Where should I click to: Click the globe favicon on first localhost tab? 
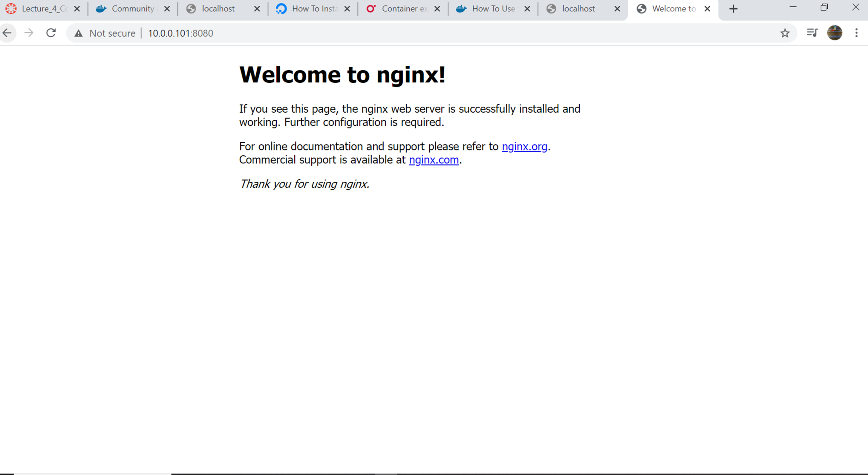191,9
